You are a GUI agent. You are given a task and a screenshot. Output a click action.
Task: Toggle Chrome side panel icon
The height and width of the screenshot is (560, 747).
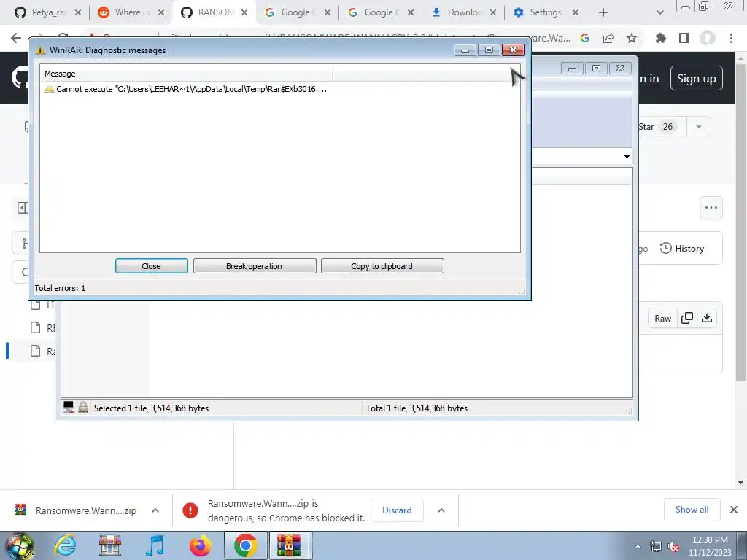point(684,38)
